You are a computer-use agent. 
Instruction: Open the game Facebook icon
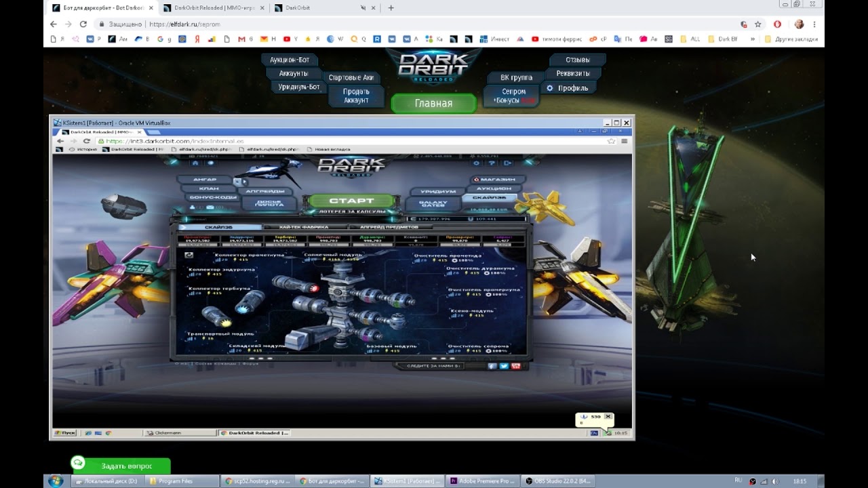point(492,366)
